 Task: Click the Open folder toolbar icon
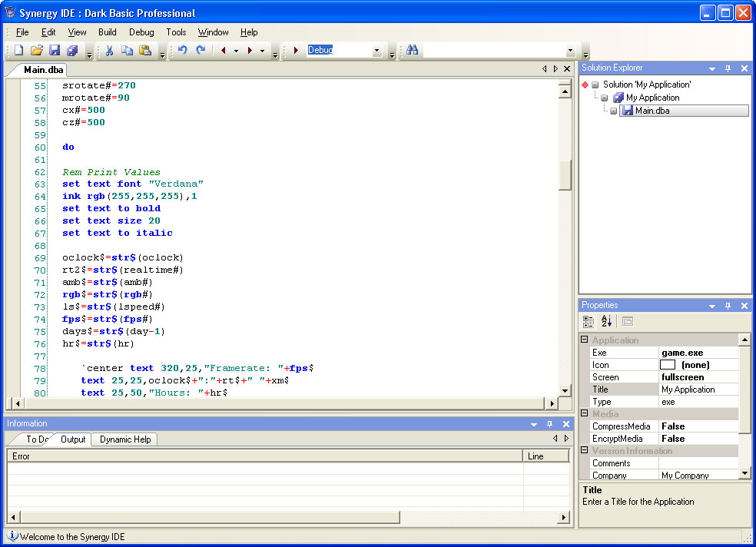coord(36,51)
